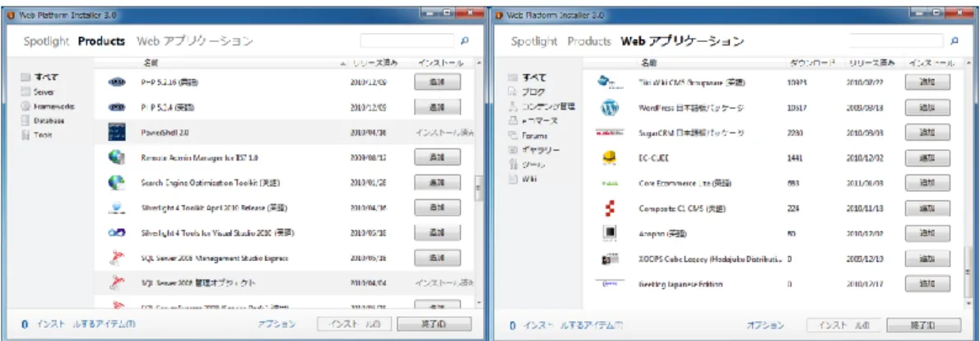Open Products tab in the WordPress-listing window

(589, 41)
